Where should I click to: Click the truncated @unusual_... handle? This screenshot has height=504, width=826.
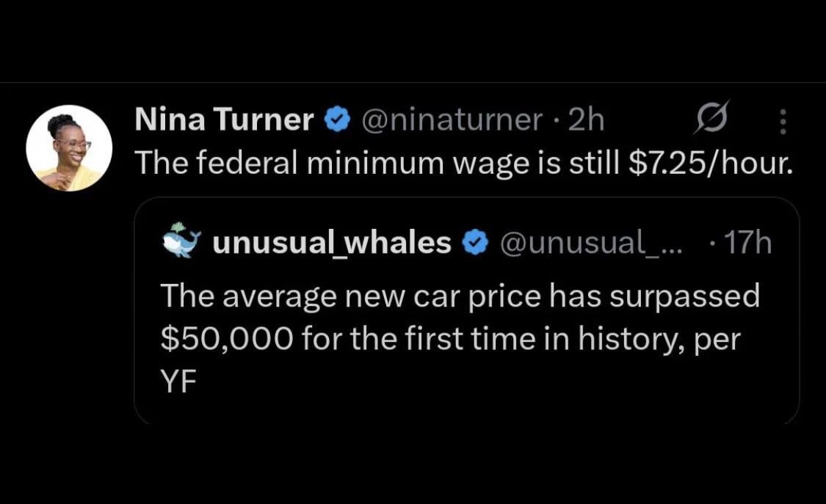click(590, 243)
